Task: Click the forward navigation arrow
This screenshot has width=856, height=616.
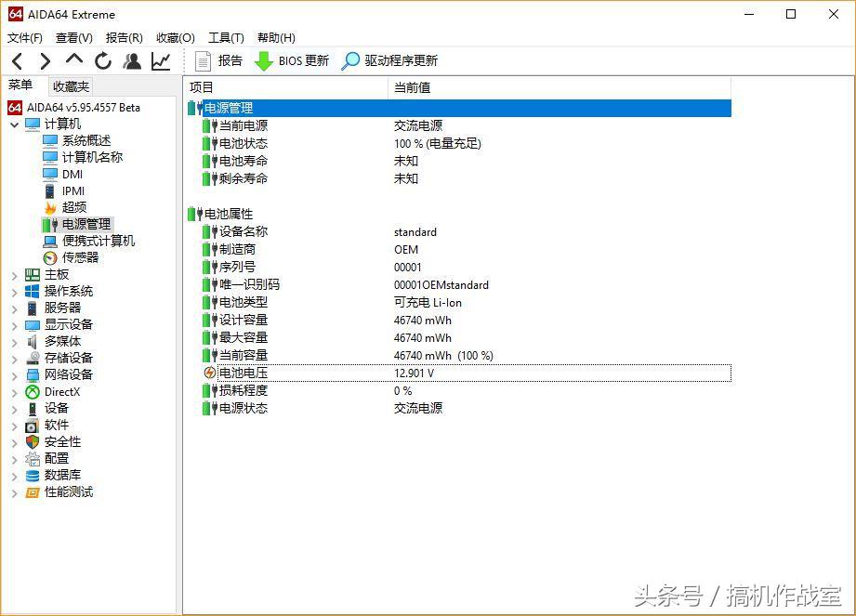Action: 44,59
